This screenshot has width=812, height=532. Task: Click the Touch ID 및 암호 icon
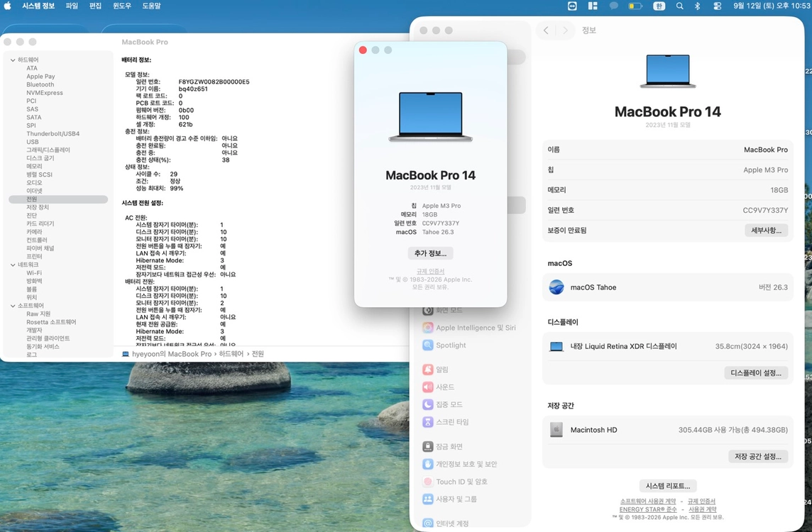click(x=428, y=482)
